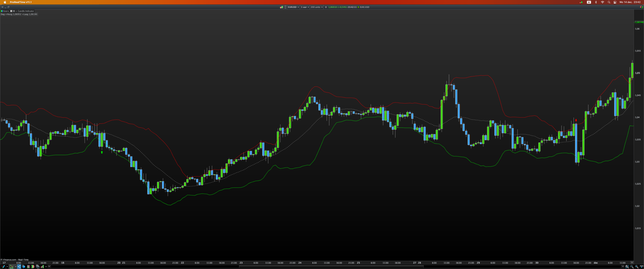644x269 pixels.
Task: Click the leftmost magnifier zoom icon
Action: point(627,266)
